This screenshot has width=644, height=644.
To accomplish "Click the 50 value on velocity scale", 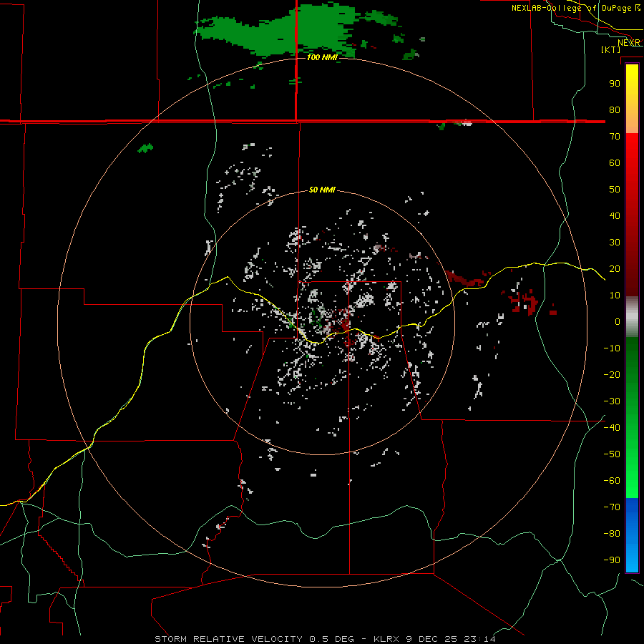I will coord(615,190).
